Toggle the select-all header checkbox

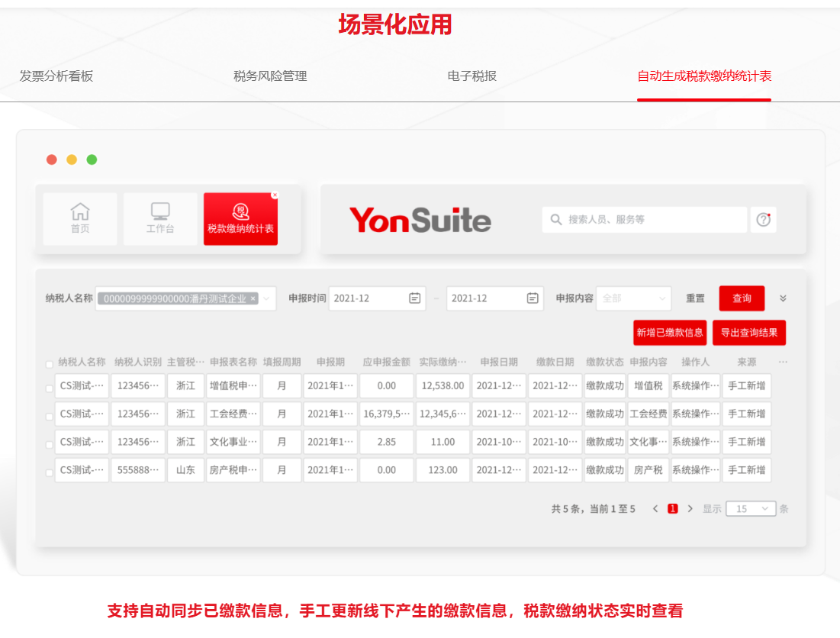50,364
